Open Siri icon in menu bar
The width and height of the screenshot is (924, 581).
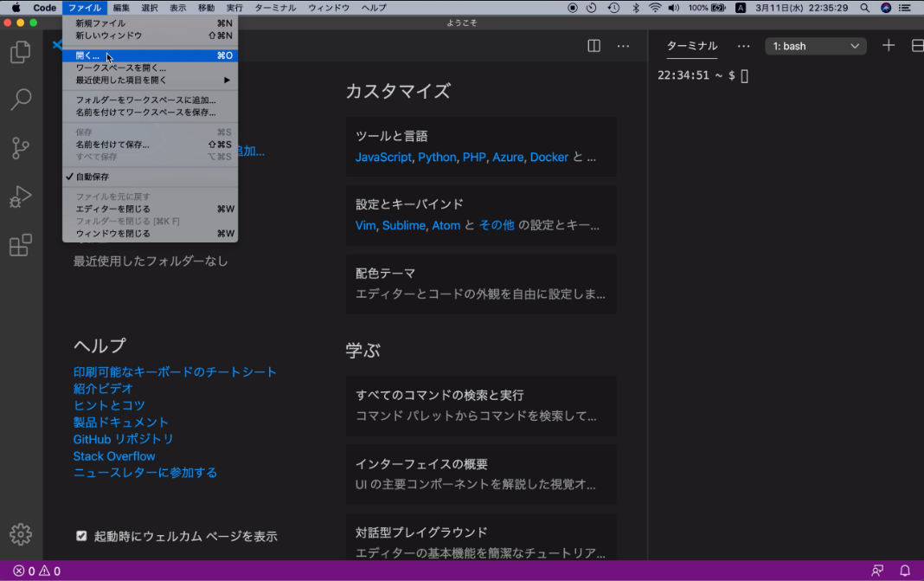886,8
